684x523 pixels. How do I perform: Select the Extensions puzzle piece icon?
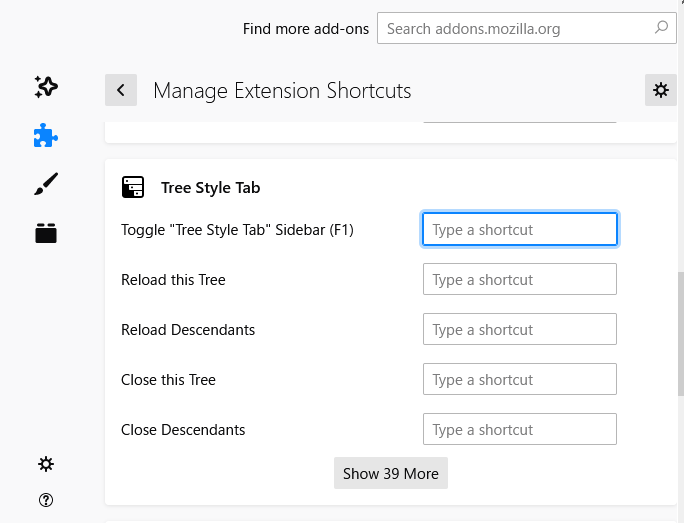coord(46,136)
